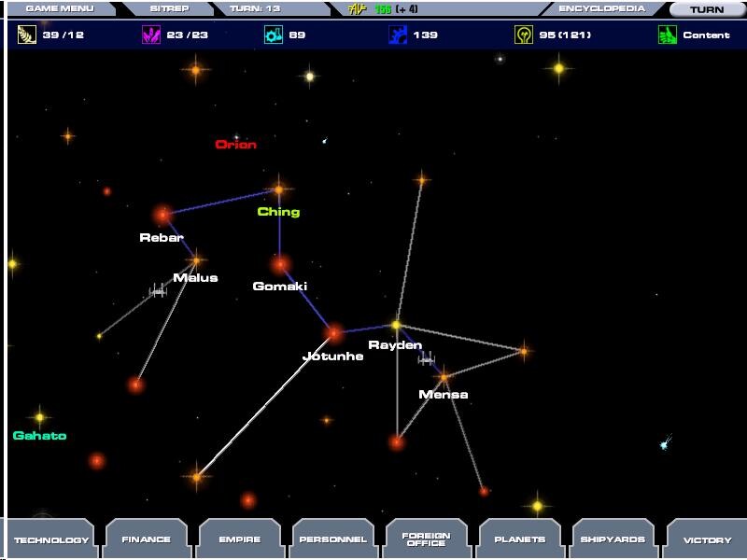Click the blue research resource icon

click(x=398, y=35)
